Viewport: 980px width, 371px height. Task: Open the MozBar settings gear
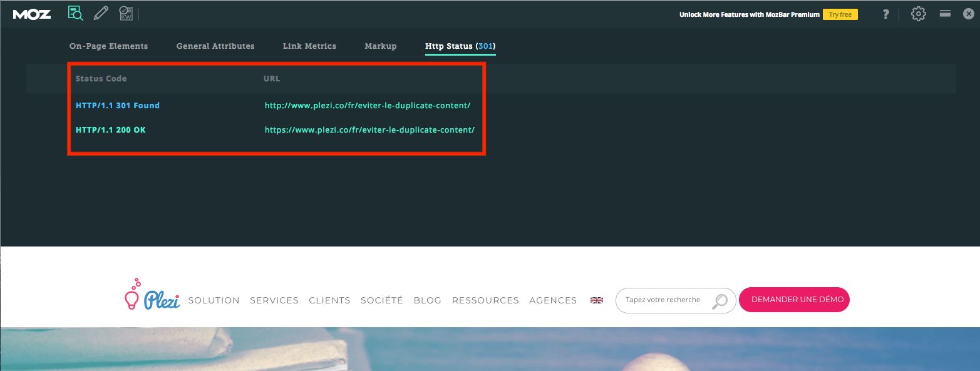[918, 14]
